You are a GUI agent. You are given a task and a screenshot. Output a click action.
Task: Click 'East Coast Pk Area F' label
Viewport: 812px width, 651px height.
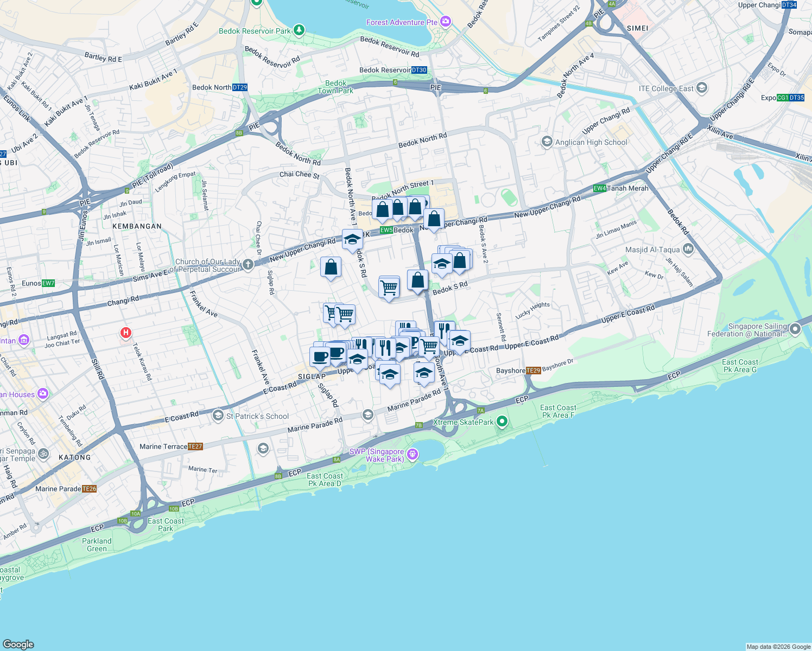[x=558, y=411]
